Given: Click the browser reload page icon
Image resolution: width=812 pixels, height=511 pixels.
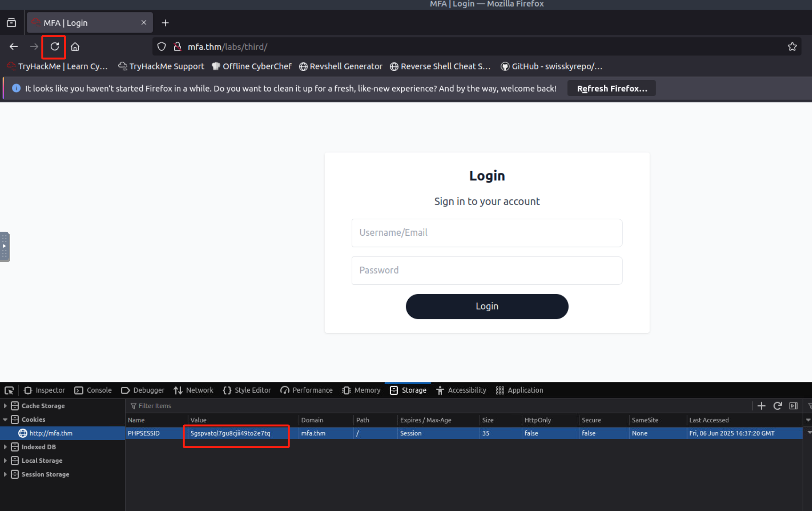Looking at the screenshot, I should click(x=54, y=47).
